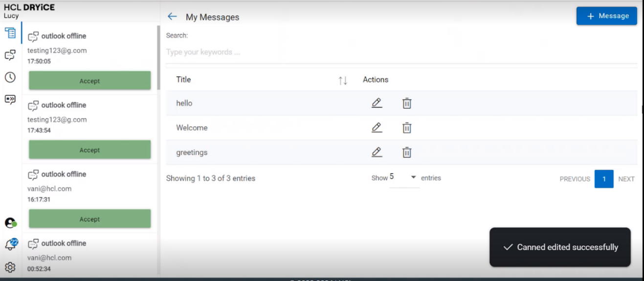Click chat icon of 17:43:54 outlook offline request
The width and height of the screenshot is (644, 281).
click(33, 106)
